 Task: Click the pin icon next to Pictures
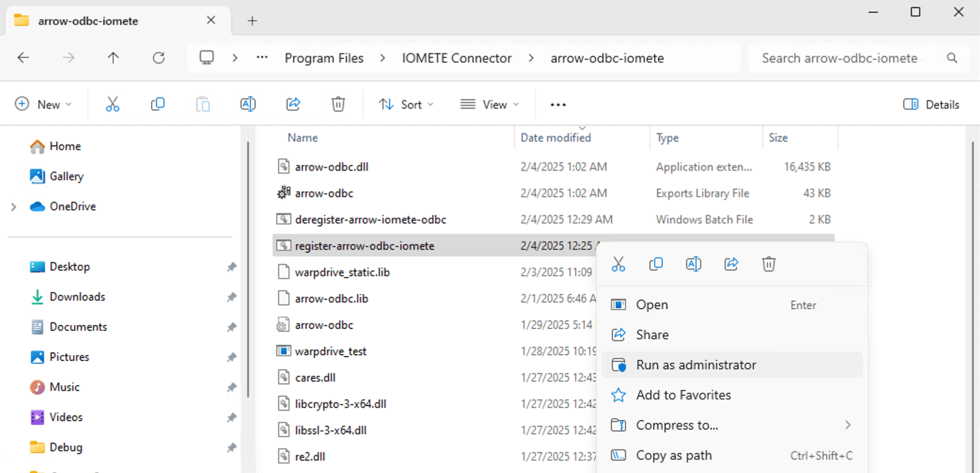point(231,357)
